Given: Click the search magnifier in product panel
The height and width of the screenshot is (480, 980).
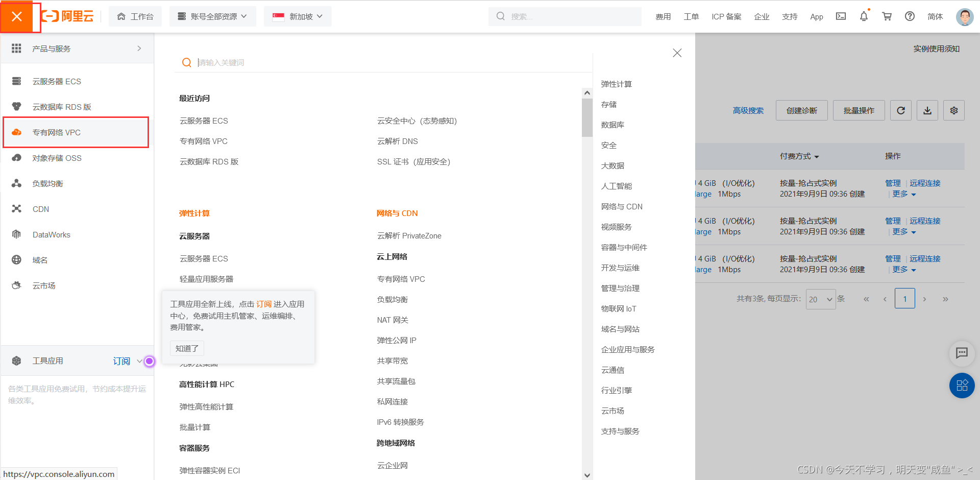Looking at the screenshot, I should point(187,62).
